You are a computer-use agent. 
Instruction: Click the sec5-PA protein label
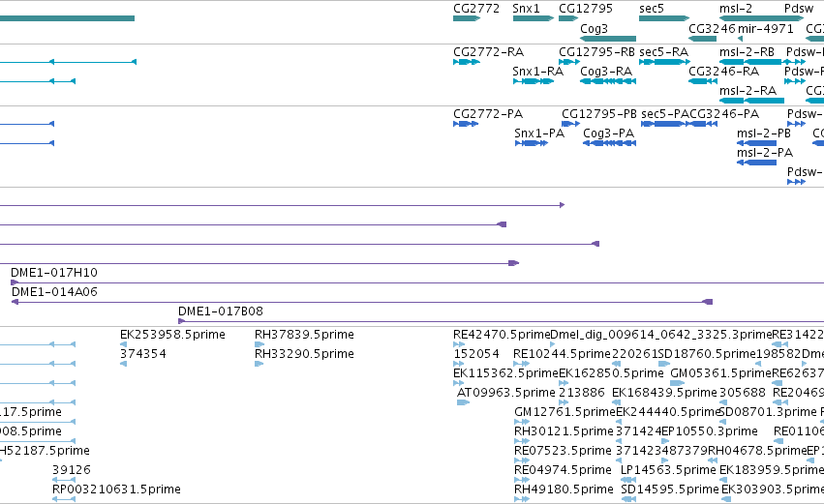click(x=665, y=114)
